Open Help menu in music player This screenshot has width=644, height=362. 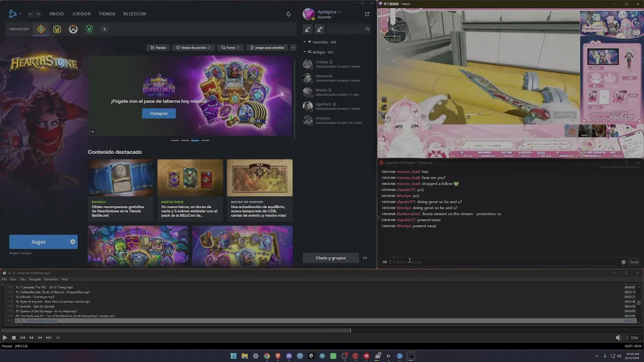click(x=64, y=280)
